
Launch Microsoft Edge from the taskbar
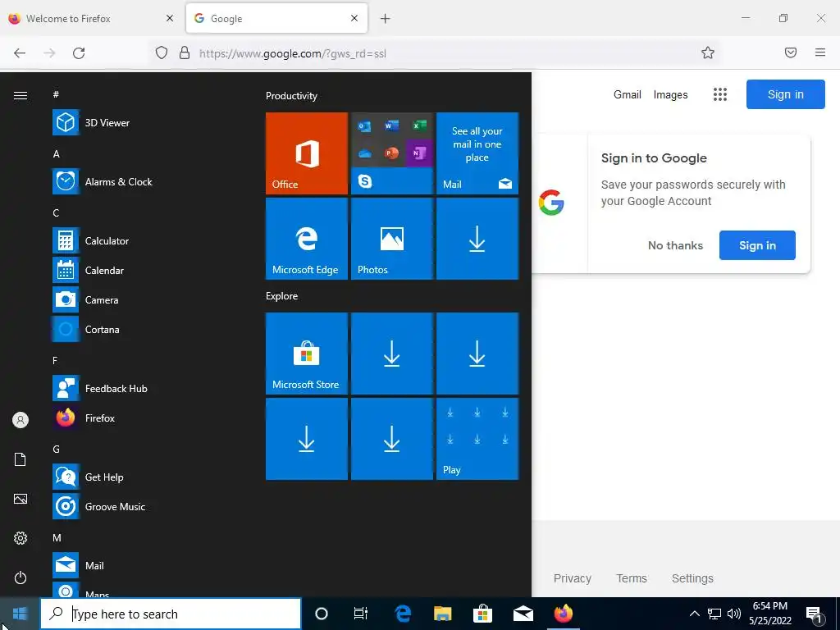point(402,614)
